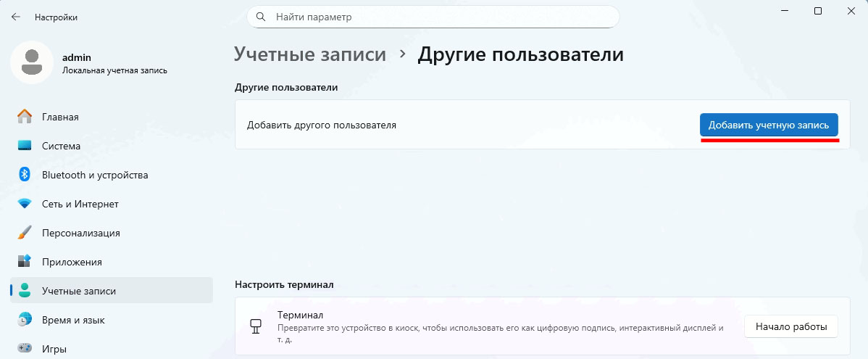Close the Settings window
Viewport: 868px width, 359px height.
click(x=851, y=11)
